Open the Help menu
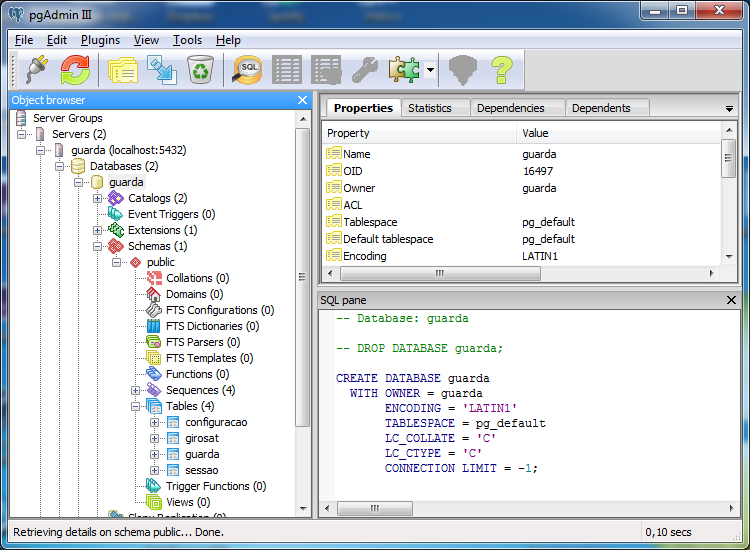This screenshot has height=550, width=750. [228, 40]
